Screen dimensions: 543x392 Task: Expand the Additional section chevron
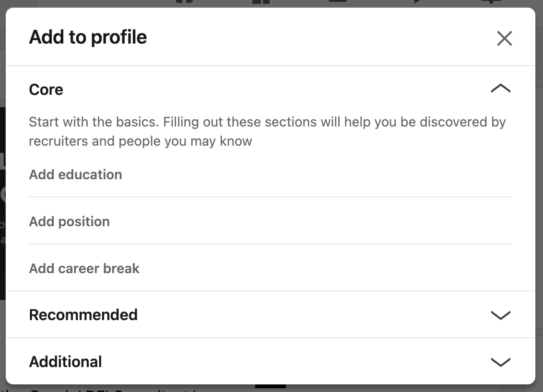(500, 362)
